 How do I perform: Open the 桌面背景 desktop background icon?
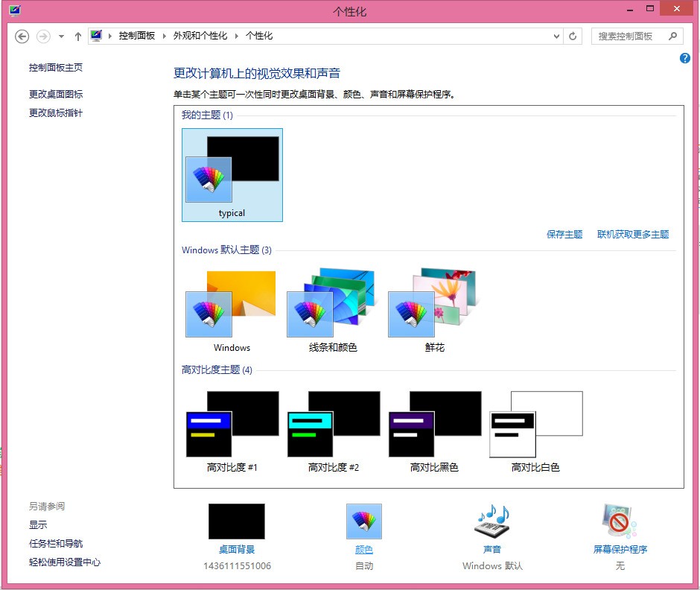click(236, 521)
